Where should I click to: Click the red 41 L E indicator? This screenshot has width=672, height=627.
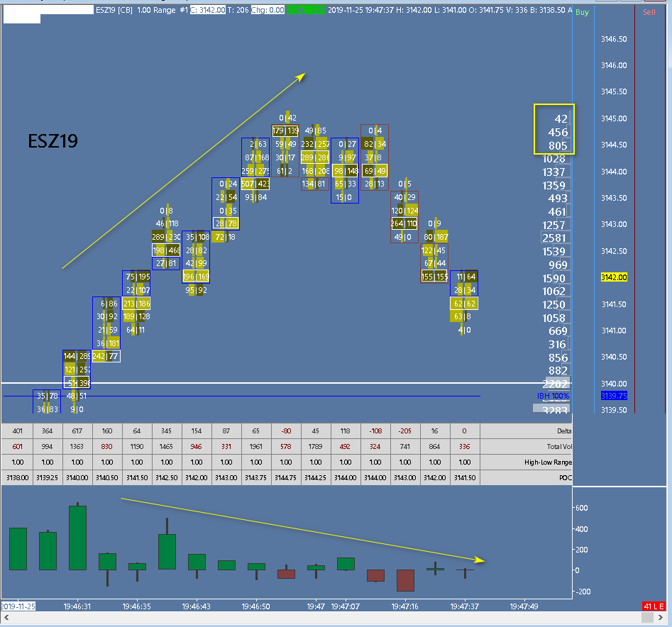tap(654, 606)
